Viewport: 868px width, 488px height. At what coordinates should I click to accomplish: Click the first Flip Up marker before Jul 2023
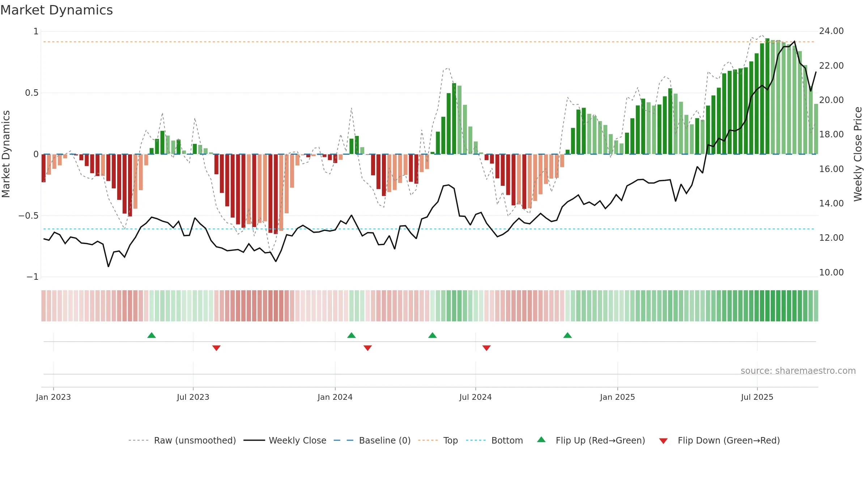click(x=152, y=335)
